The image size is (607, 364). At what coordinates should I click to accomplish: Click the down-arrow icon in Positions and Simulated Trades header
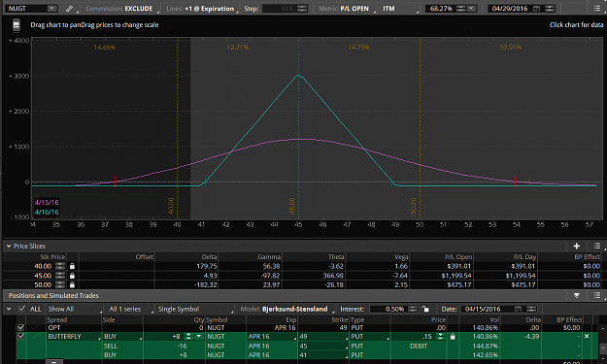point(577,295)
